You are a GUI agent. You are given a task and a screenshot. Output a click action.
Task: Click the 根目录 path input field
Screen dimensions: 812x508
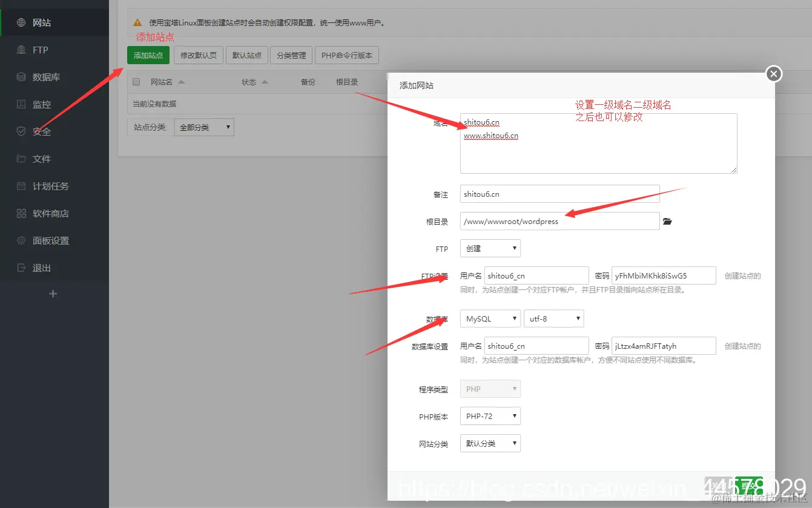[x=559, y=222]
